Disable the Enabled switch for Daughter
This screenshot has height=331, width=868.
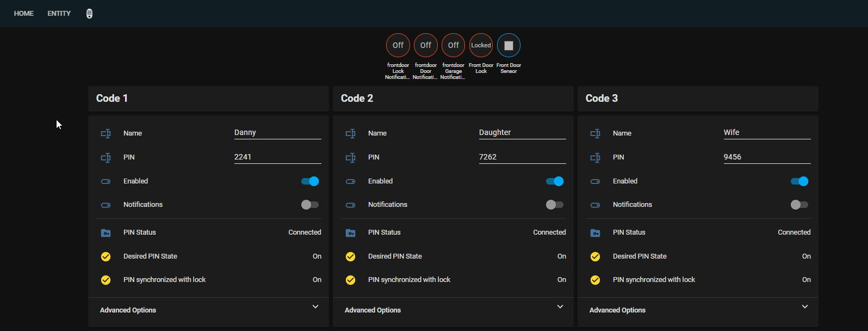coord(555,181)
